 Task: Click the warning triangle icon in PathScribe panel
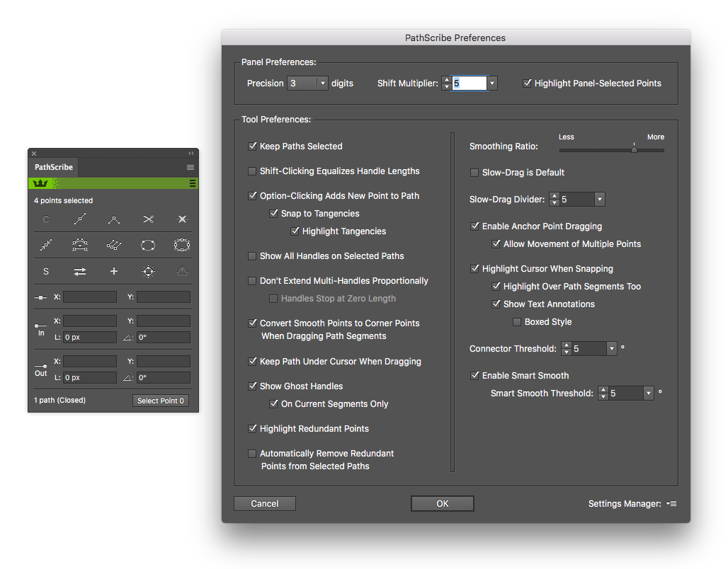[182, 271]
